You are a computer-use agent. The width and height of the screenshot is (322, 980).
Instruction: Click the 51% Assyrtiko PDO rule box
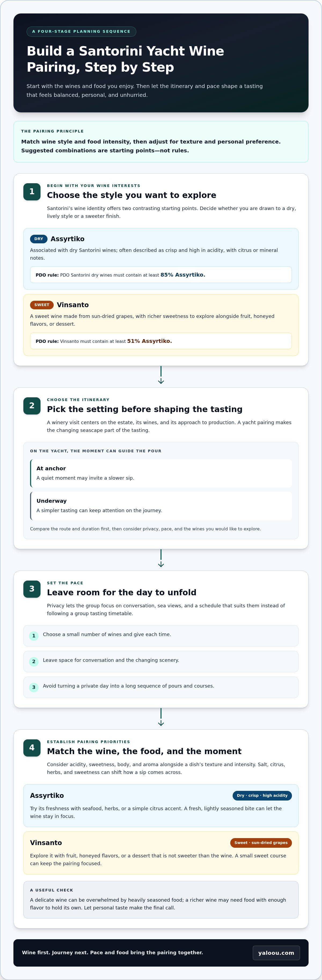point(161,341)
